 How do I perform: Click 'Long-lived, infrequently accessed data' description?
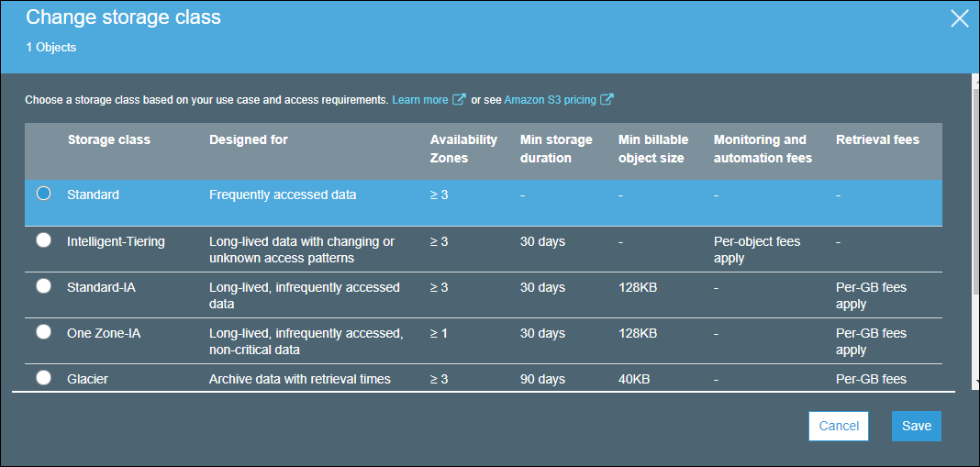305,295
